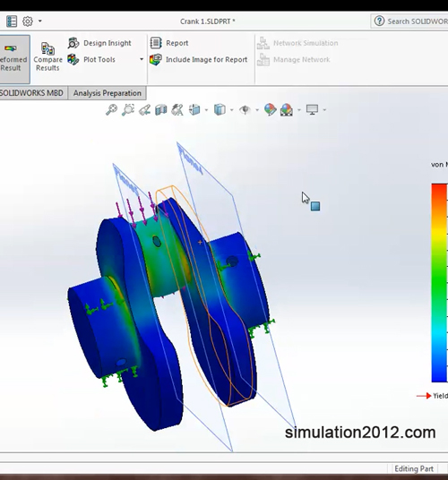Click the disabled Manage Network button
The image size is (448, 480).
tap(293, 60)
